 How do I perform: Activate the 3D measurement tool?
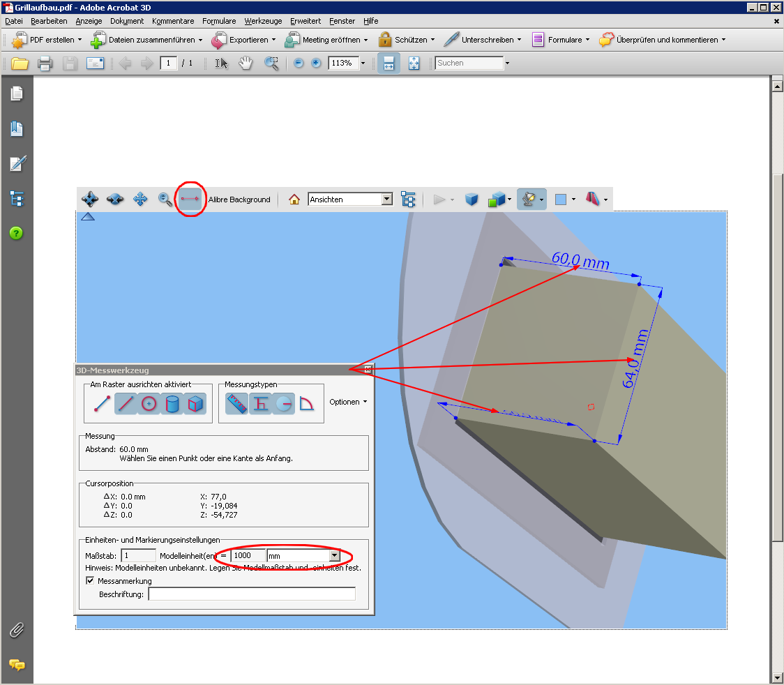click(190, 199)
